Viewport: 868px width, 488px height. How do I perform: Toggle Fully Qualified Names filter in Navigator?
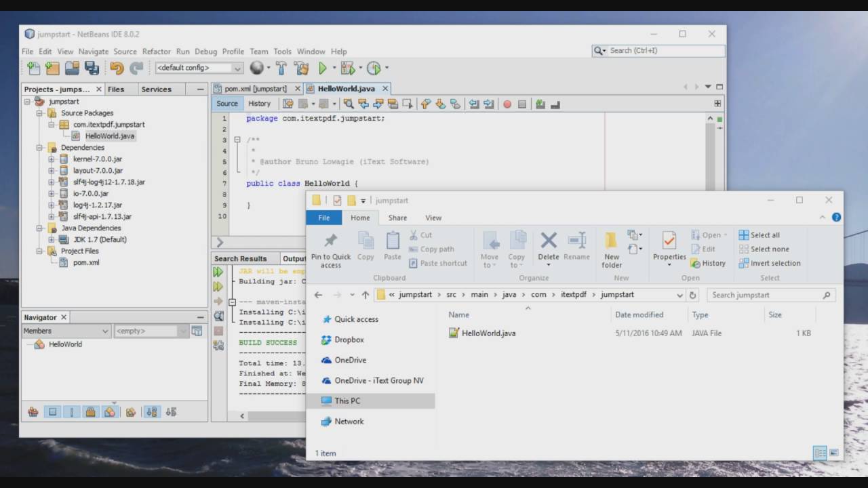(131, 411)
